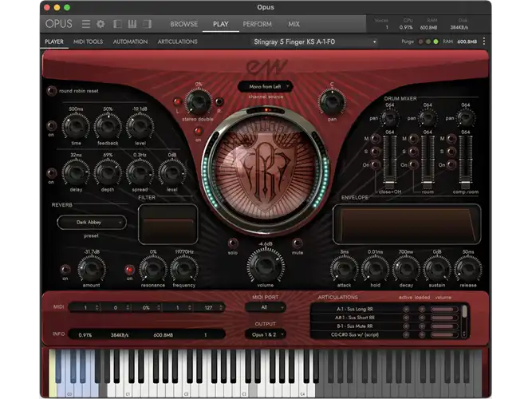Click the delay time knob
The width and height of the screenshot is (532, 399).
pos(76,125)
